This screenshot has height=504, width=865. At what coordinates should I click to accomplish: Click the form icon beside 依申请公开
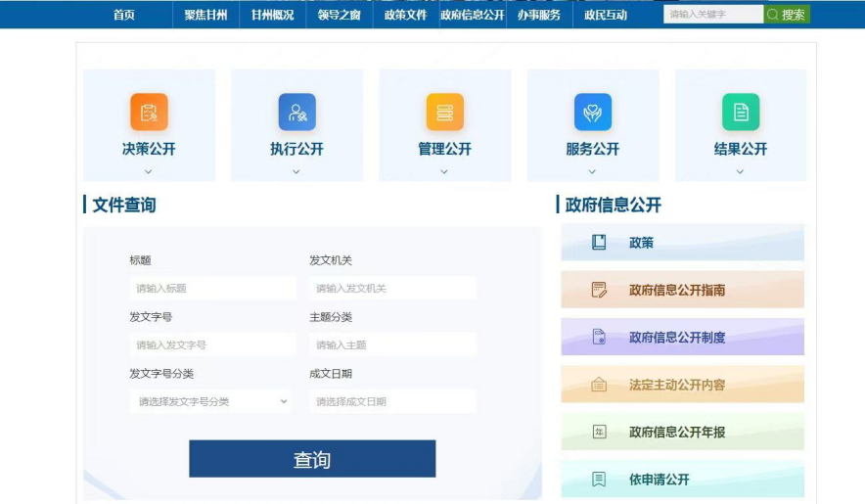pyautogui.click(x=599, y=480)
